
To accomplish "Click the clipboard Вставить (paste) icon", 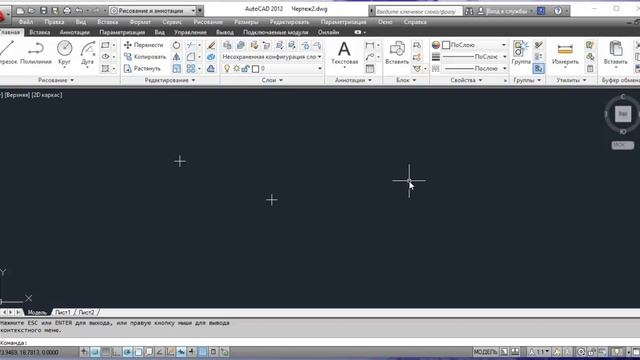I will pos(615,53).
